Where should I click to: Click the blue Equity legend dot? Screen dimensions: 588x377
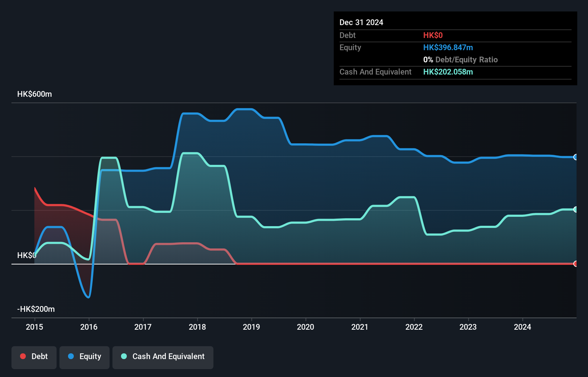pyautogui.click(x=71, y=356)
